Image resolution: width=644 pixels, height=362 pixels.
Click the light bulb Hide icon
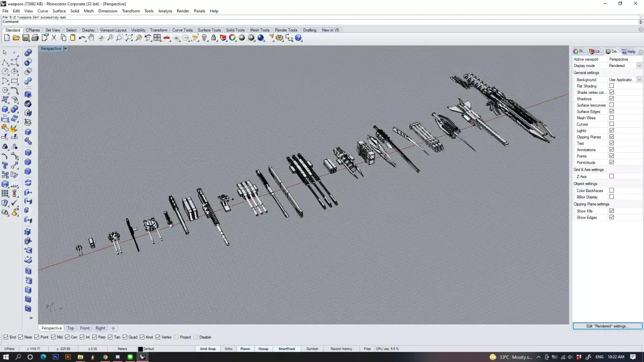tap(204, 38)
